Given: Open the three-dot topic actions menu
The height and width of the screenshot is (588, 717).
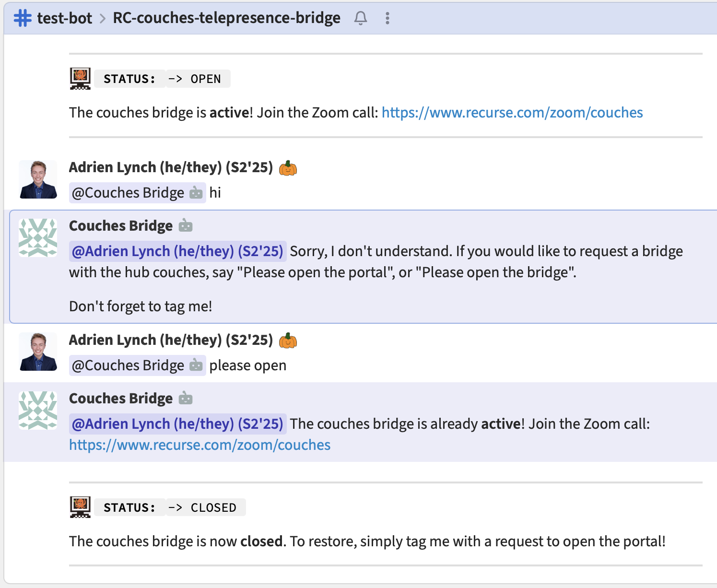Looking at the screenshot, I should click(x=388, y=18).
